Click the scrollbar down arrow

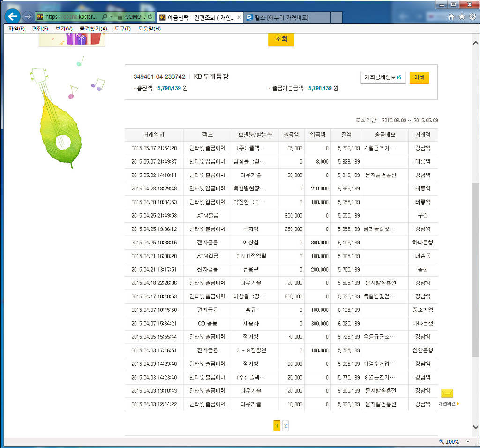(x=476, y=428)
